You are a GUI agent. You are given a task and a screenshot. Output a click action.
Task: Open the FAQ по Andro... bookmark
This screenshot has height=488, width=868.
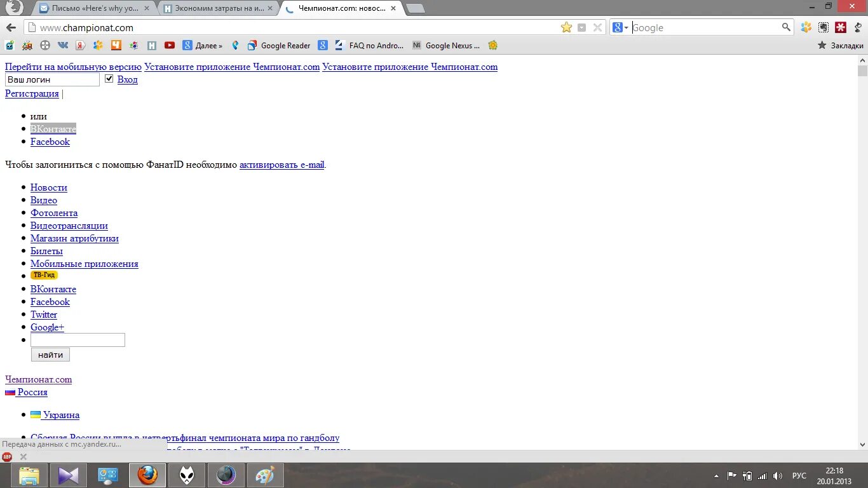pyautogui.click(x=369, y=45)
